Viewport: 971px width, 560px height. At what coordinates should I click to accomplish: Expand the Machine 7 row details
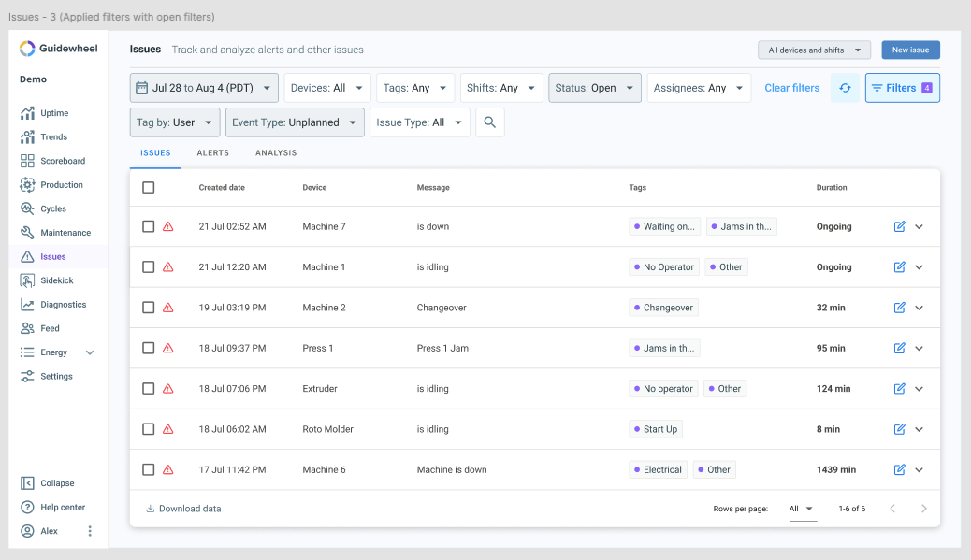pos(919,226)
